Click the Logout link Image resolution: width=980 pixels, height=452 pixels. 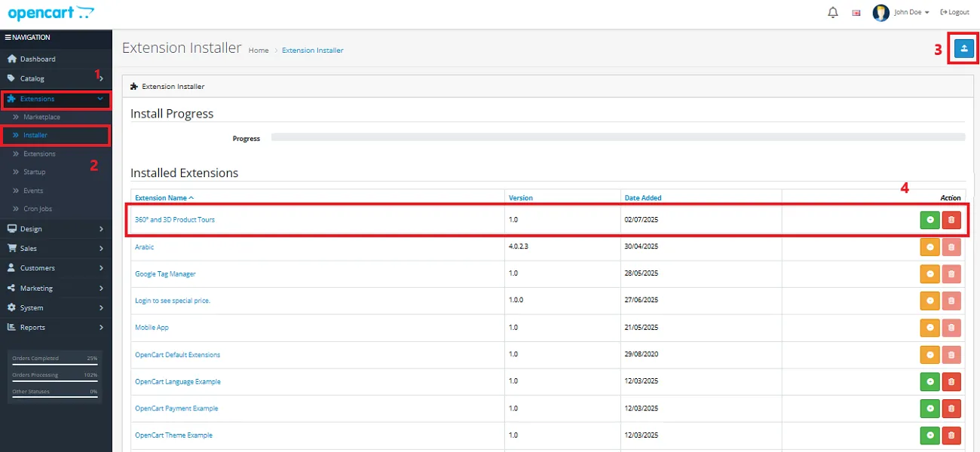pos(954,13)
